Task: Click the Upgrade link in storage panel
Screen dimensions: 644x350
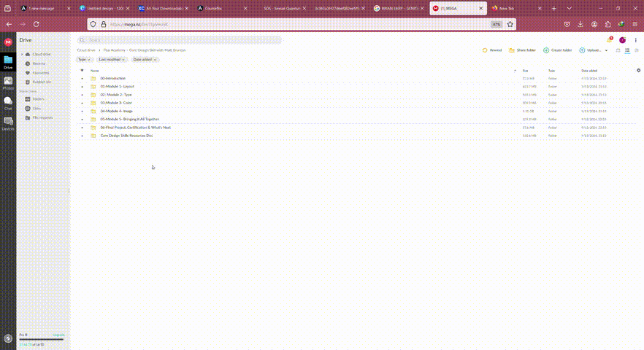Action: click(58, 335)
